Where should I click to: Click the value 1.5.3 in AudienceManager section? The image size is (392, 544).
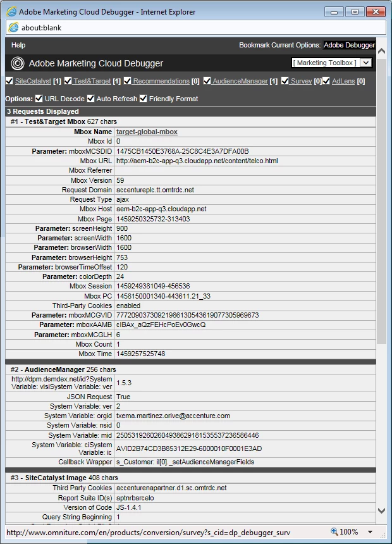click(124, 383)
